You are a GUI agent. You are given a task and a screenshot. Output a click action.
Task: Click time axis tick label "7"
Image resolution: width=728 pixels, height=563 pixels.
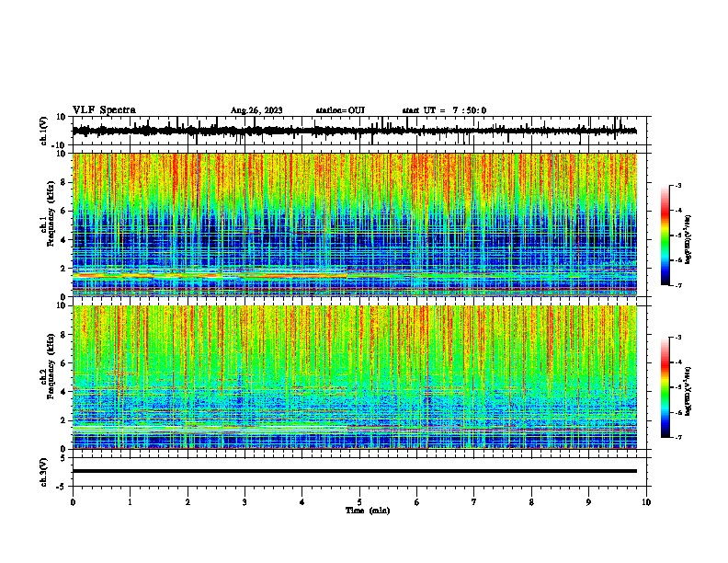474,502
